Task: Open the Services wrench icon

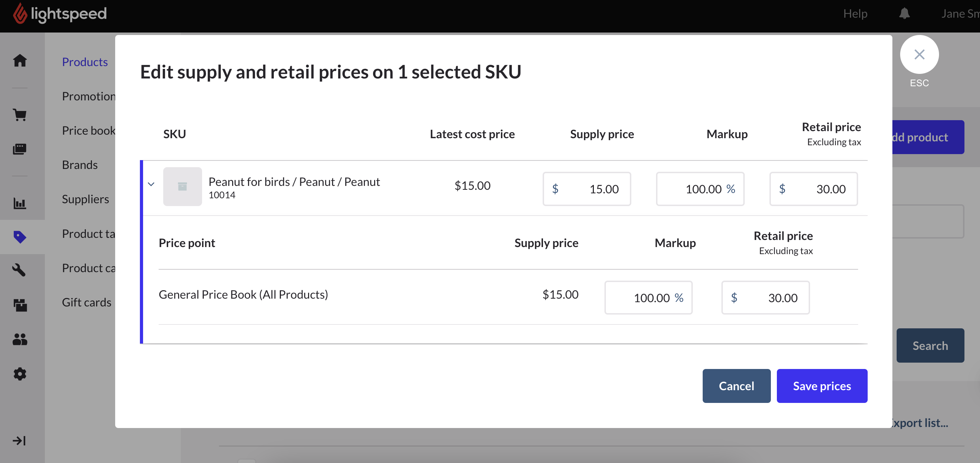Action: point(20,270)
